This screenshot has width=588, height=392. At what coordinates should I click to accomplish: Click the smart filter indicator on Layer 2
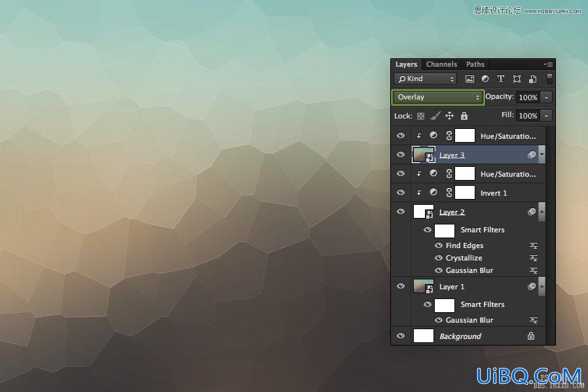532,212
